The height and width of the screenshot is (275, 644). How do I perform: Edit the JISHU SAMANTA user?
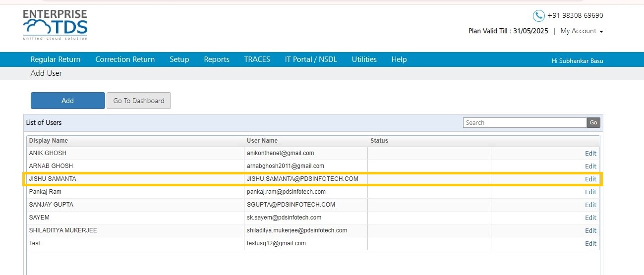[x=590, y=179]
